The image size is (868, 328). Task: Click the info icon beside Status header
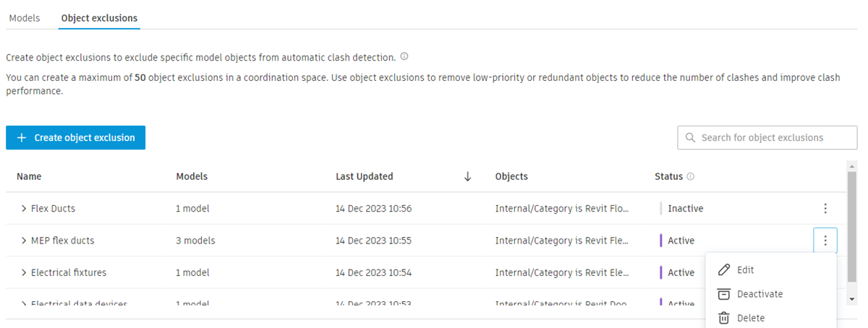[690, 177]
